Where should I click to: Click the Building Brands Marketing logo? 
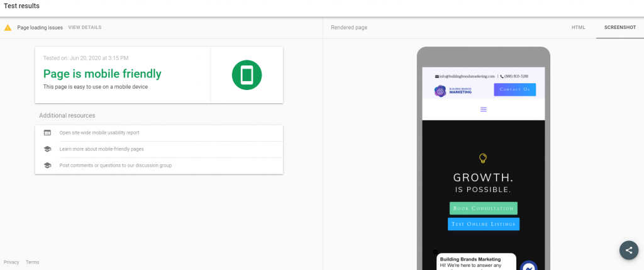pos(453,91)
